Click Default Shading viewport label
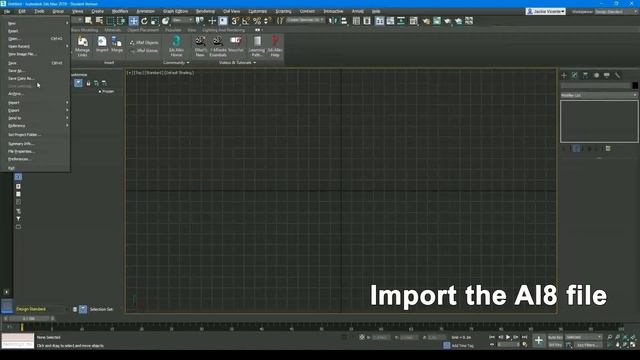This screenshot has height=360, width=640. [x=179, y=73]
